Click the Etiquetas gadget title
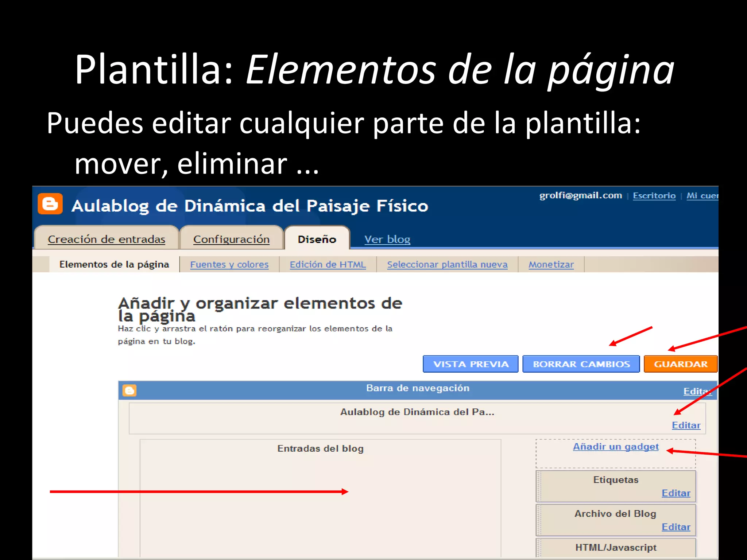The height and width of the screenshot is (560, 747). (x=616, y=480)
